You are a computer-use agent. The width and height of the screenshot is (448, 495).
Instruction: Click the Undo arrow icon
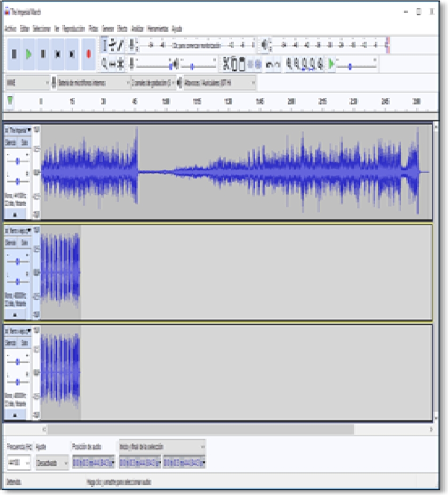click(269, 64)
